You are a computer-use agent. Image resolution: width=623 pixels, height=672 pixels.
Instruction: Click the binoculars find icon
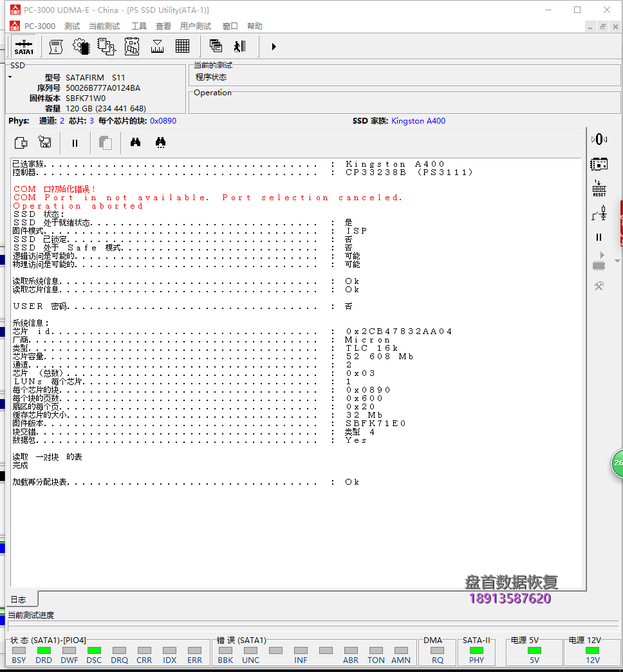coord(135,142)
